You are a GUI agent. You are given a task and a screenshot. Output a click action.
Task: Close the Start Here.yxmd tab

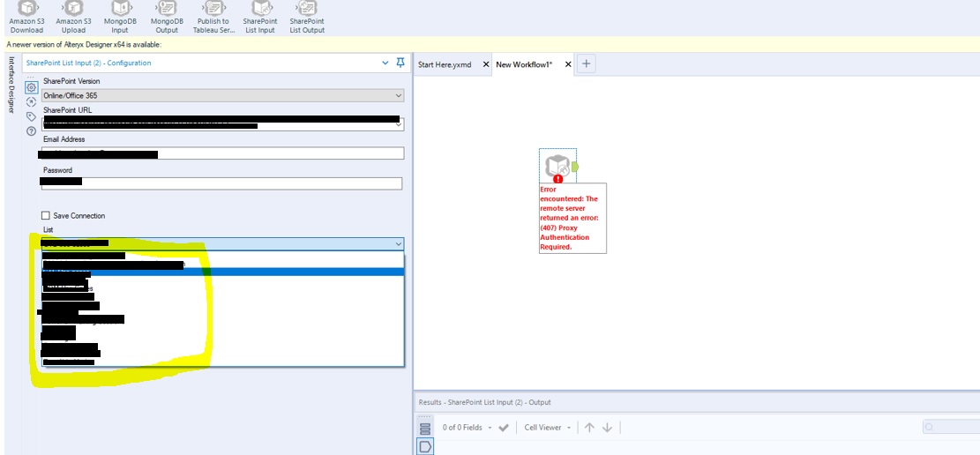486,64
